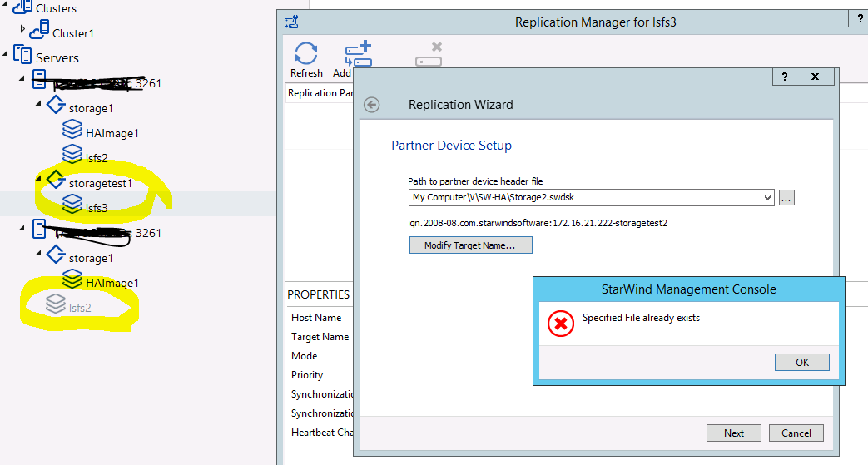Click the Mode property label

pos(304,356)
